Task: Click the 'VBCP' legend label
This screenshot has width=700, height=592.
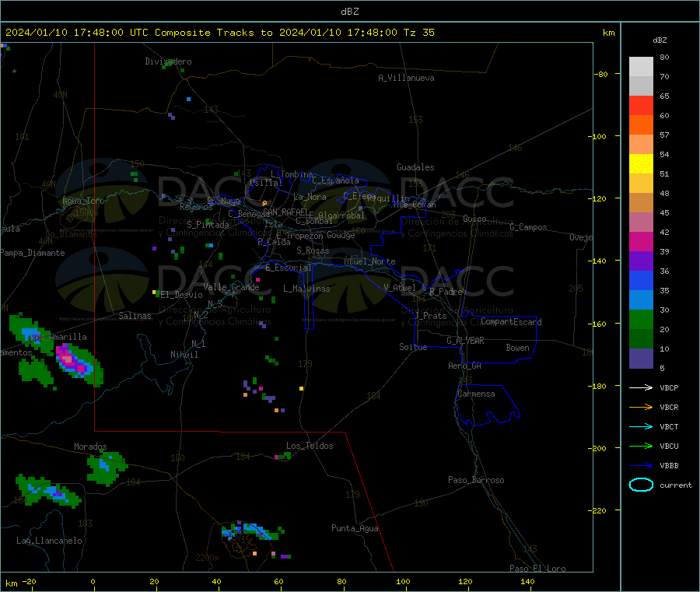Action: click(669, 387)
